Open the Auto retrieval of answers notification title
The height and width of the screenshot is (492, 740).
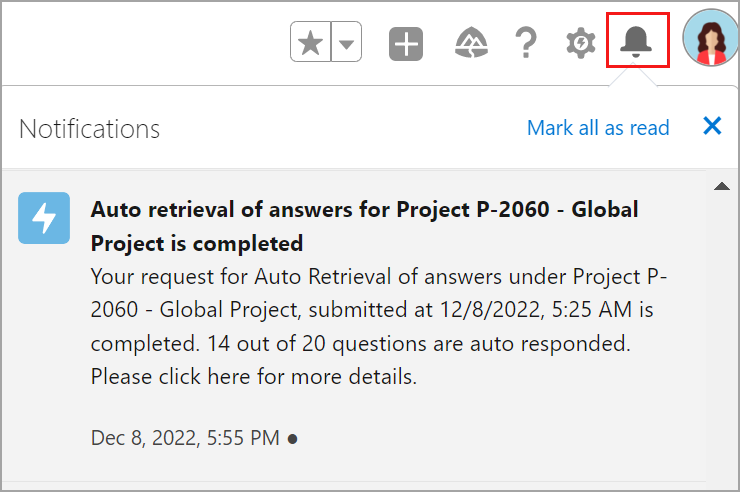364,226
